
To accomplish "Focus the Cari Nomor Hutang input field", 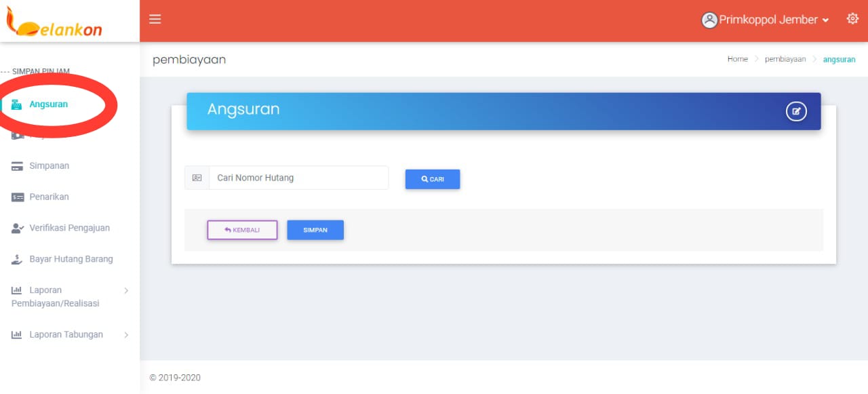I will 298,178.
